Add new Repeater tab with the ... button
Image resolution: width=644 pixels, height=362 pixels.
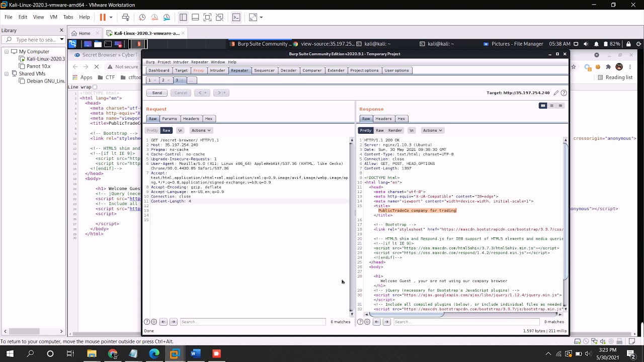[191, 80]
